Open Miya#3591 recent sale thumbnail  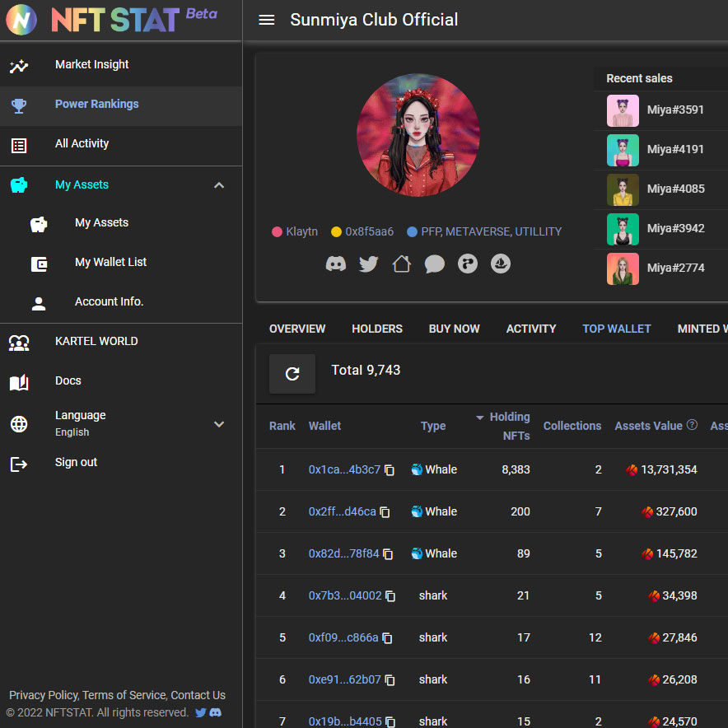(623, 110)
